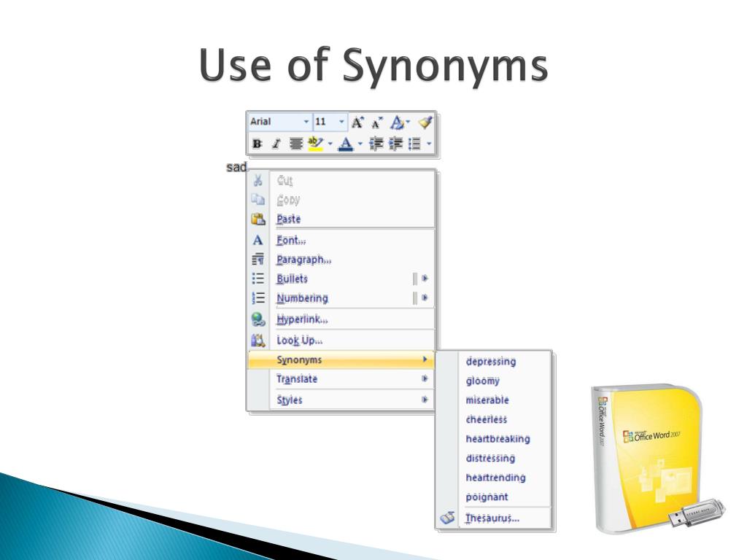
Task: Pick the synonym "heartrending"
Action: 495,478
